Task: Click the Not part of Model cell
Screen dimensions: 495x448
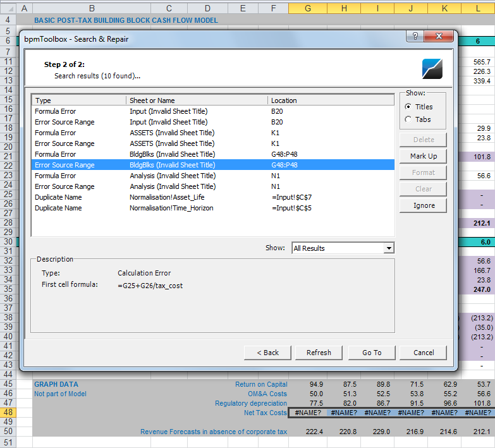Action: coord(60,394)
